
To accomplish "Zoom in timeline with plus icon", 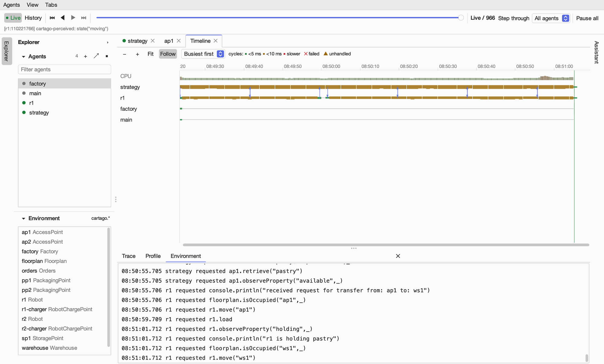I will click(137, 54).
